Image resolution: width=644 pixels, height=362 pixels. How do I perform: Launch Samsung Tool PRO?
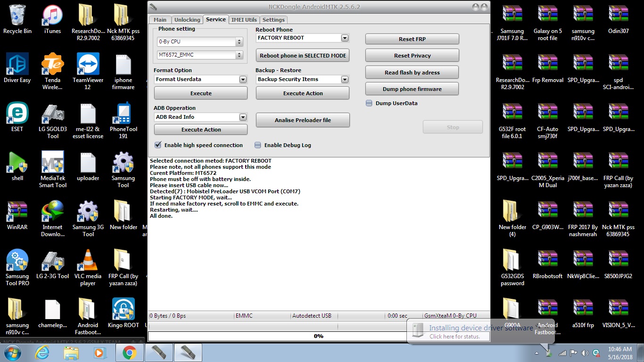pos(17,268)
